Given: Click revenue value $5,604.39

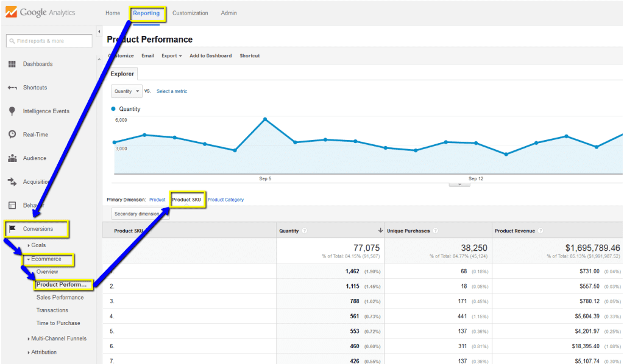Looking at the screenshot, I should pyautogui.click(x=587, y=317).
